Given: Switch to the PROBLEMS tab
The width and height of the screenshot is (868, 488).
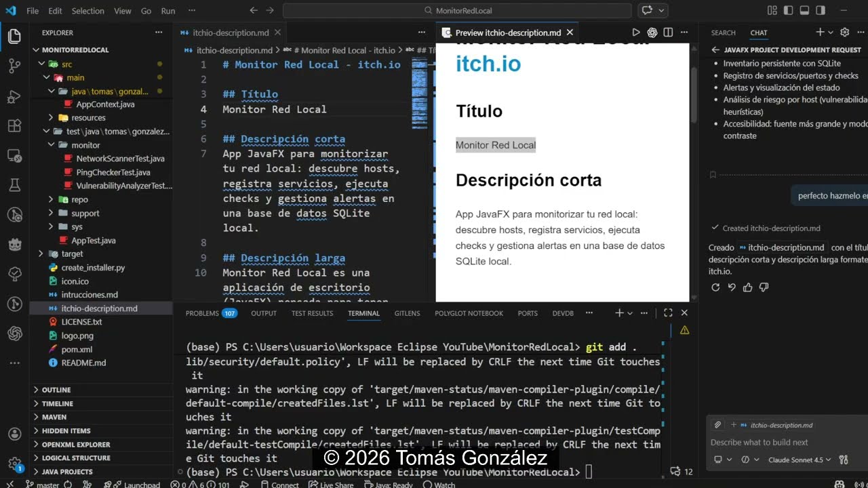Looking at the screenshot, I should [x=211, y=313].
